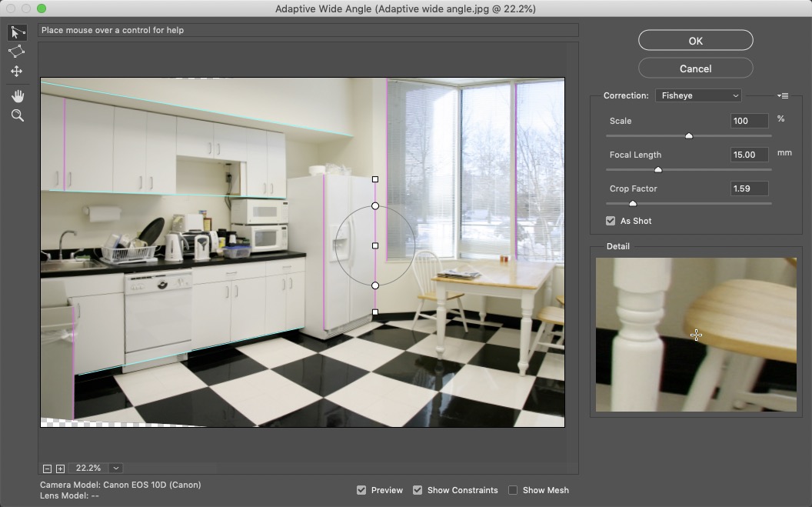
Task: Enable the Show Mesh checkbox
Action: (513, 490)
